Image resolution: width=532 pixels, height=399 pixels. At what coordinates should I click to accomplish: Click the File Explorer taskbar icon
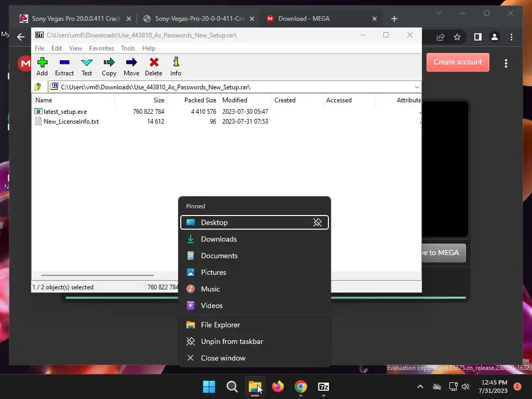pos(255,387)
